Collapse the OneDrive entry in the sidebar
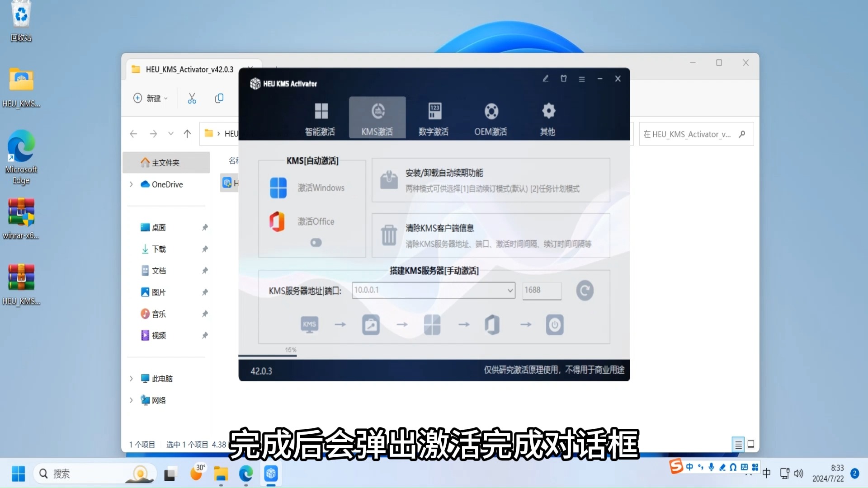The width and height of the screenshot is (868, 488). point(132,184)
